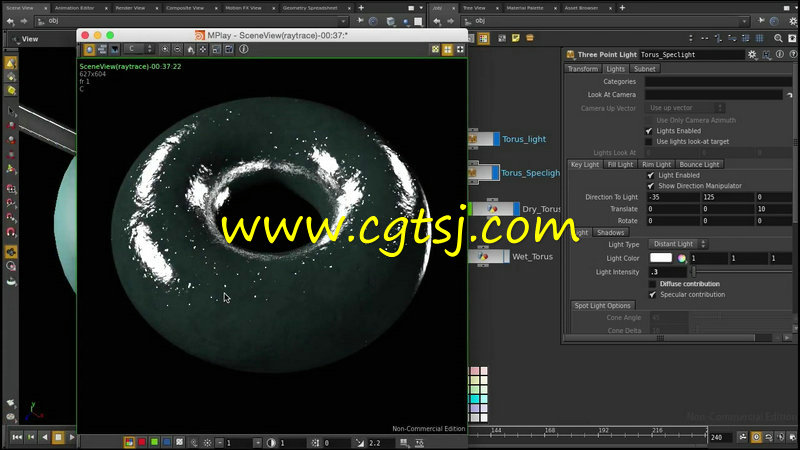The width and height of the screenshot is (800, 450).
Task: Switch to the Transform tab
Action: [582, 69]
